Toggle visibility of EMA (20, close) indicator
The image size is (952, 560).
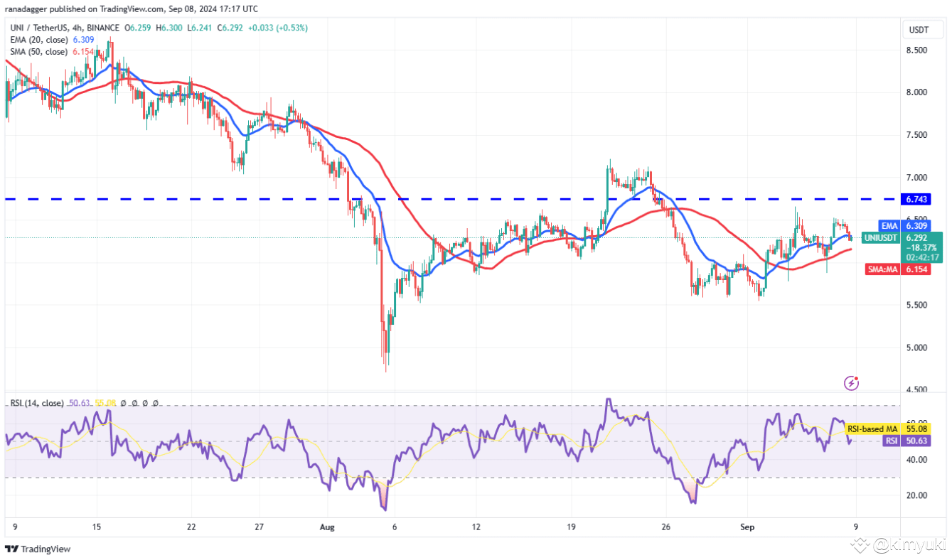click(39, 41)
